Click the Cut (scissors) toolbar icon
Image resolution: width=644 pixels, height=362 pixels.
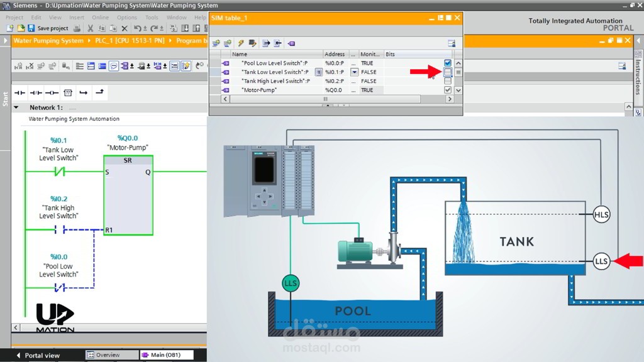pos(90,28)
